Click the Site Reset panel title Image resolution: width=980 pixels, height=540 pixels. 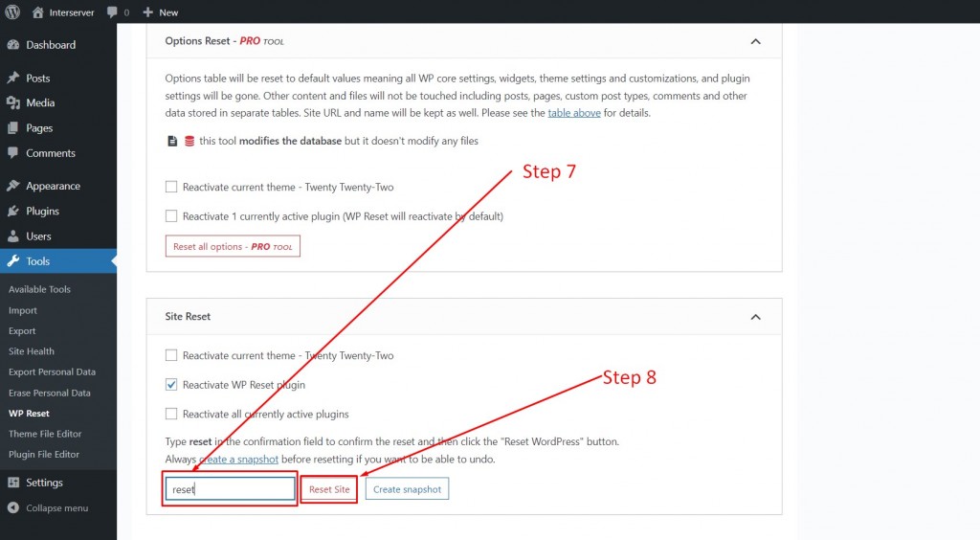(188, 317)
